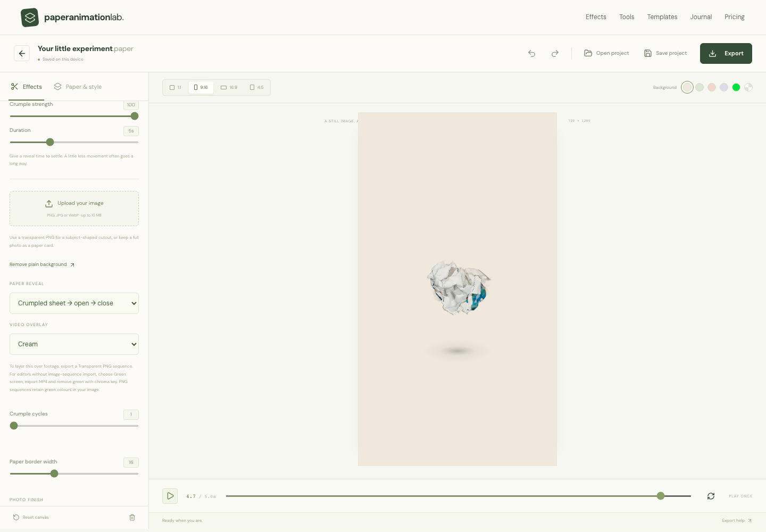The width and height of the screenshot is (766, 532).
Task: Click the crumpled paper preview
Action: [x=459, y=287]
